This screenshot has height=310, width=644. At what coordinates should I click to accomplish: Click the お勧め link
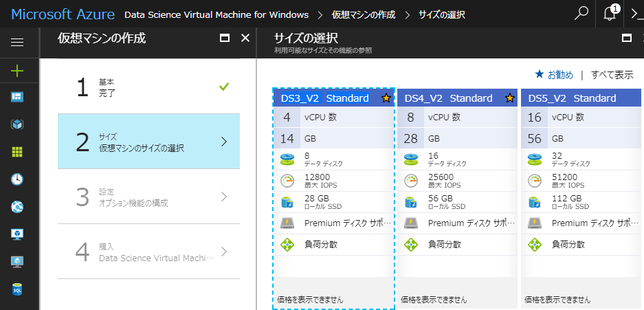(x=554, y=74)
